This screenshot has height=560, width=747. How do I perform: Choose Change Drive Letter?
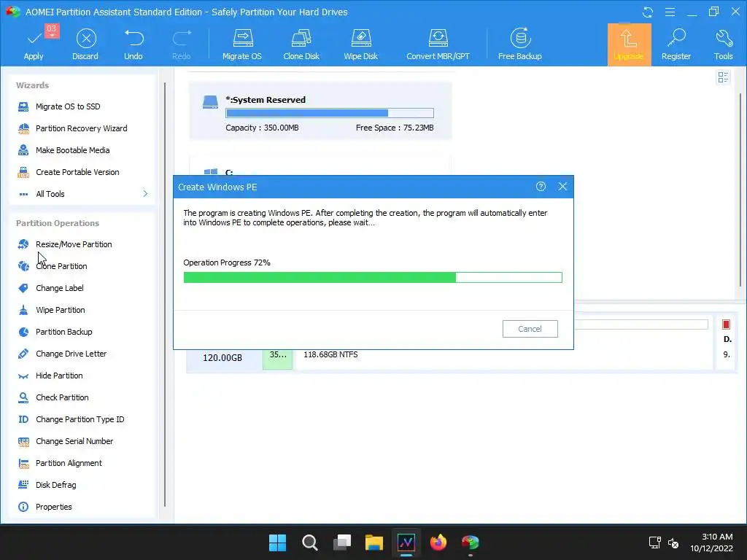pos(71,354)
